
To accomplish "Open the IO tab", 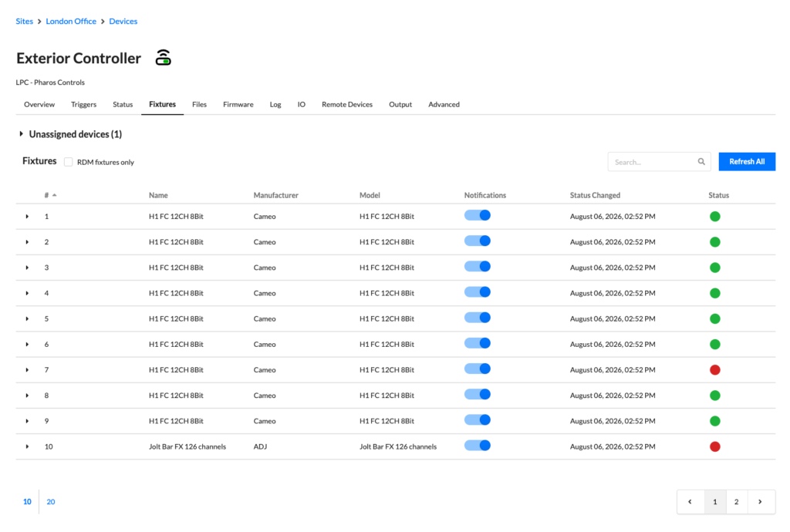I will tap(302, 105).
